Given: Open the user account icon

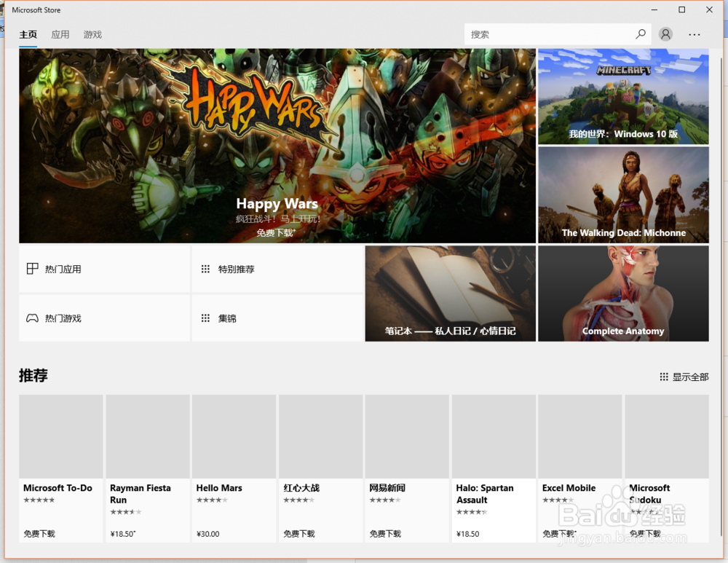Looking at the screenshot, I should click(665, 34).
